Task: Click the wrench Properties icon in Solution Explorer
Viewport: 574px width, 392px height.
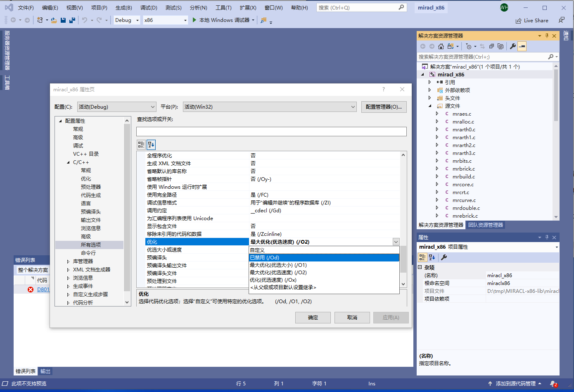Action: (513, 46)
